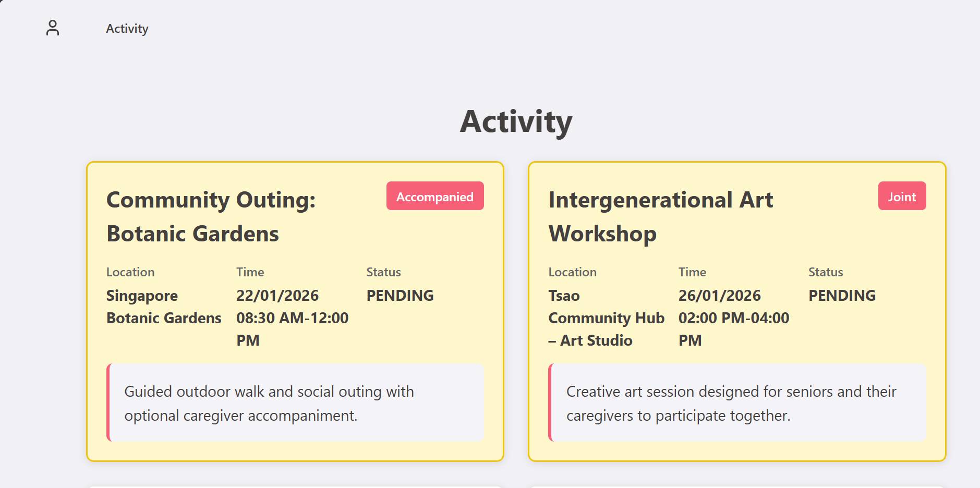Screen dimensions: 980x488
Task: Click the 22/01/2026 time value
Action: click(x=277, y=296)
